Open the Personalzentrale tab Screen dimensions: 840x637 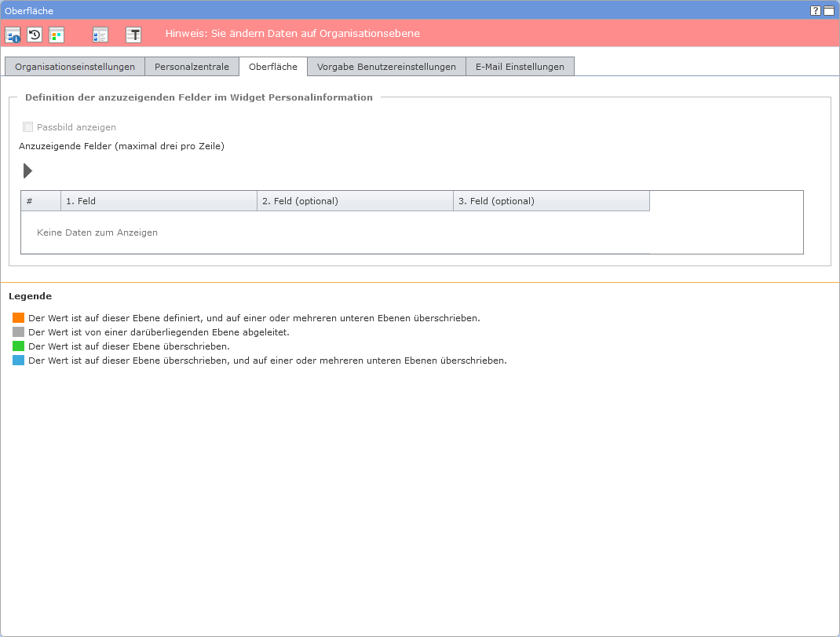(x=192, y=67)
